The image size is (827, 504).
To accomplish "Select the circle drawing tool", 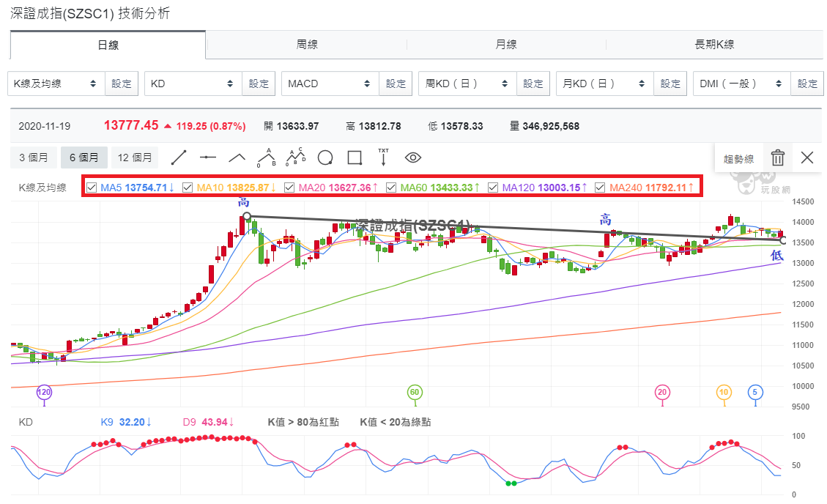I will [325, 157].
